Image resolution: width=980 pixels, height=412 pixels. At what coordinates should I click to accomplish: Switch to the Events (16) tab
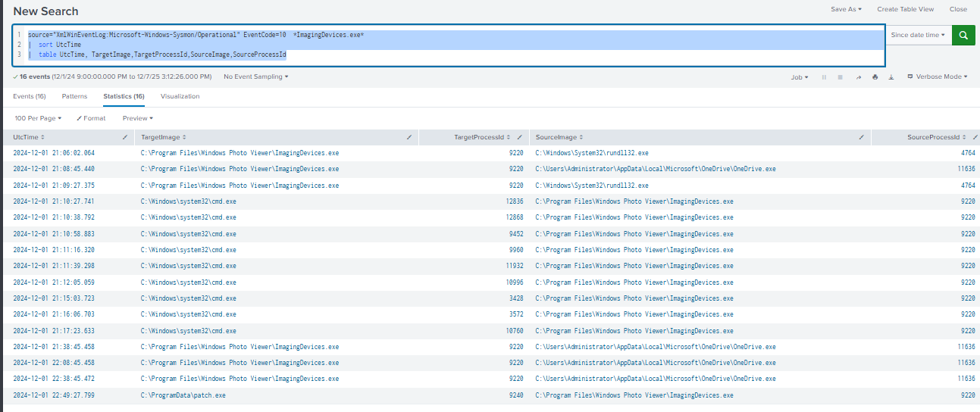pyautogui.click(x=30, y=96)
